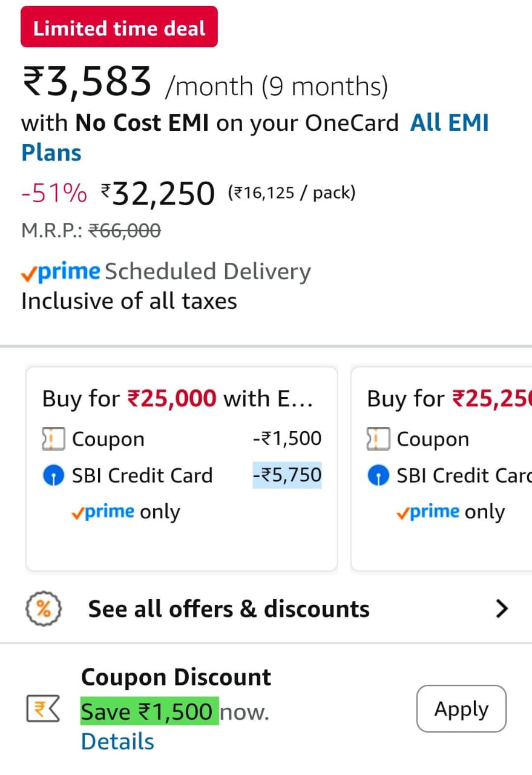This screenshot has height=775, width=532.
Task: Tap the prime only logo in second card
Action: point(427,512)
